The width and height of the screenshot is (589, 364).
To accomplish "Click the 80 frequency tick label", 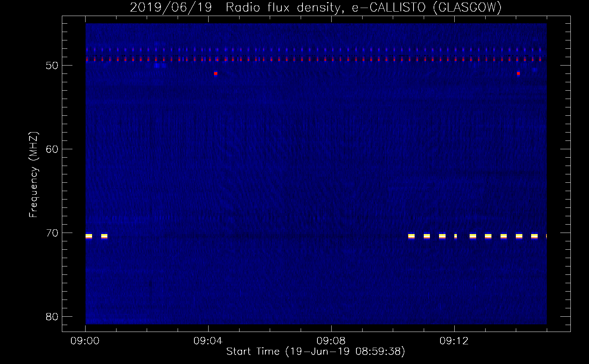I will 52,317.
